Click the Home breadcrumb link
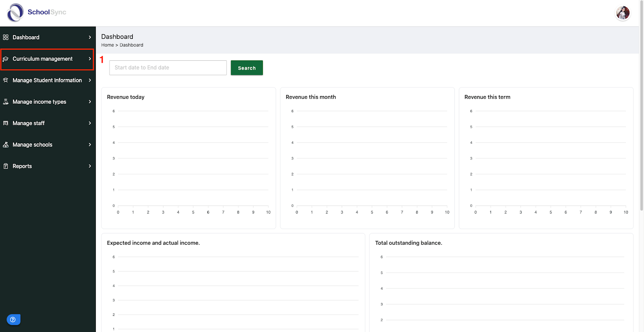 coord(107,45)
